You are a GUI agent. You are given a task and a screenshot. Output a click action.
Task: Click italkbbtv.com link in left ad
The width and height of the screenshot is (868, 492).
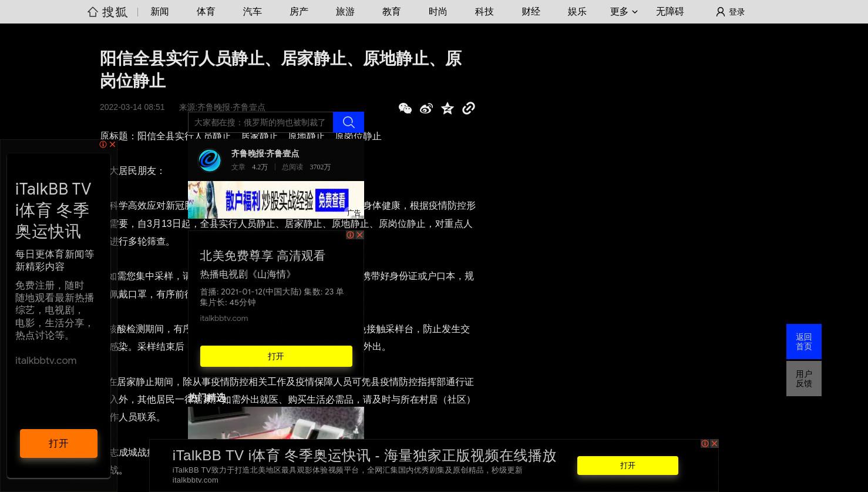(46, 360)
